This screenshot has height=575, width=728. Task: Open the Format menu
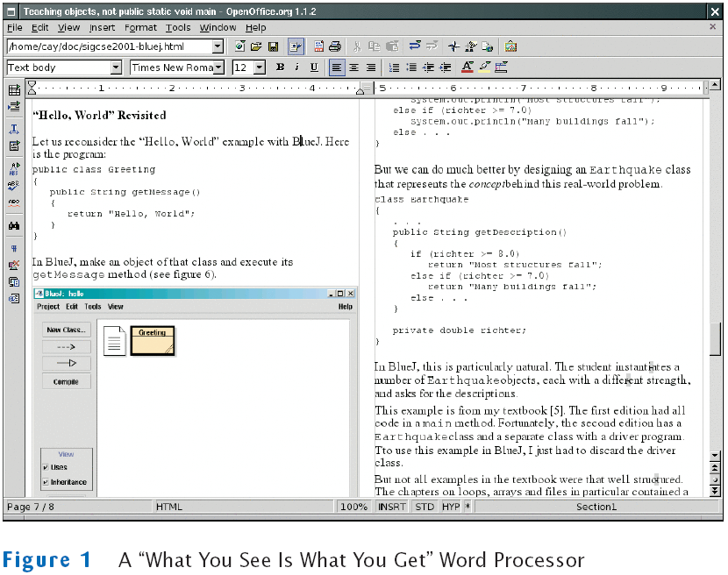pyautogui.click(x=140, y=27)
